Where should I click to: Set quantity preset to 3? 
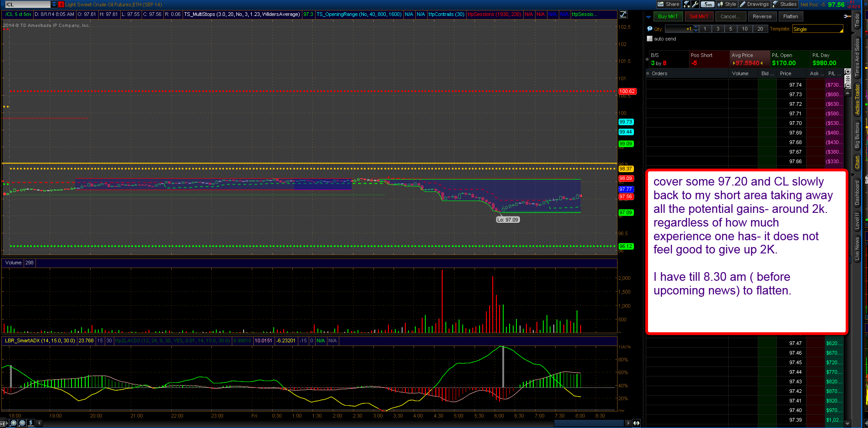[718, 29]
